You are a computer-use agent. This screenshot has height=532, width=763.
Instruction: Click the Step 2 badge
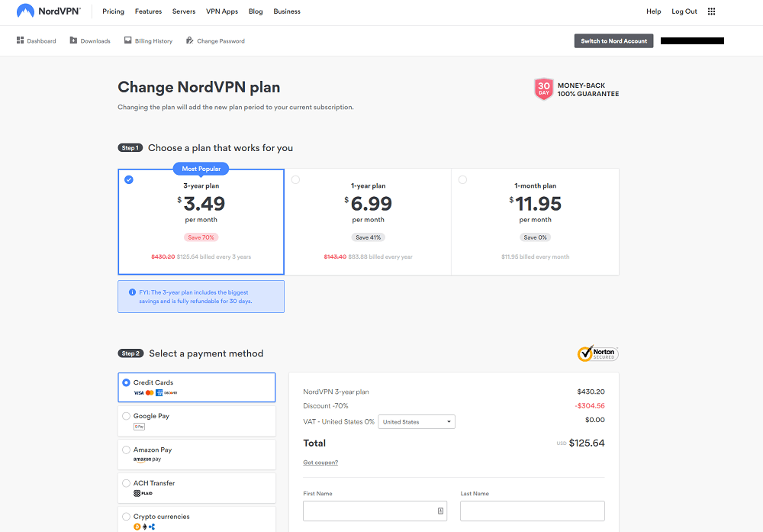tap(130, 353)
